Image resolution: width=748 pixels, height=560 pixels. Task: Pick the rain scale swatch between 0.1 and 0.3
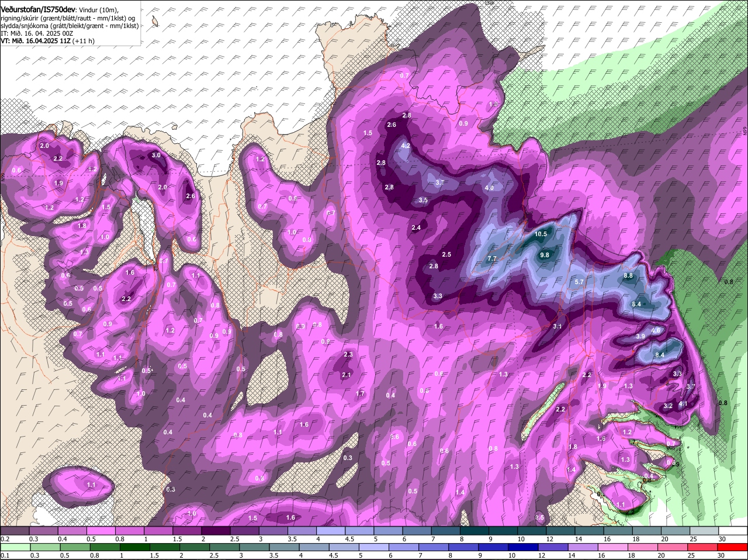click(x=14, y=547)
